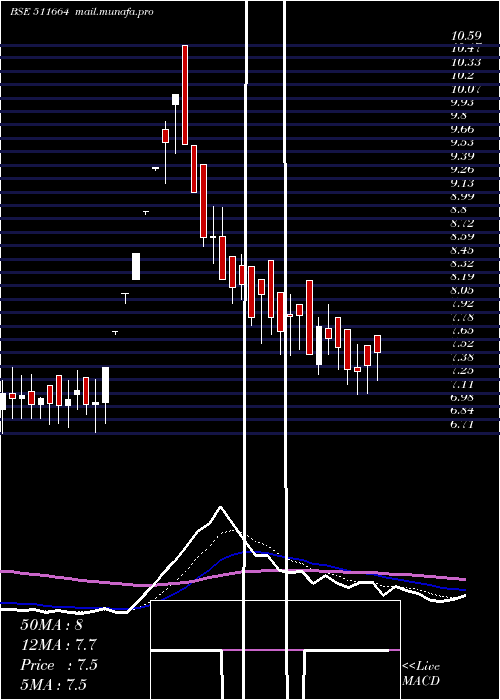
Task: Click the 50MA : 8 indicator value
Action: point(52,625)
